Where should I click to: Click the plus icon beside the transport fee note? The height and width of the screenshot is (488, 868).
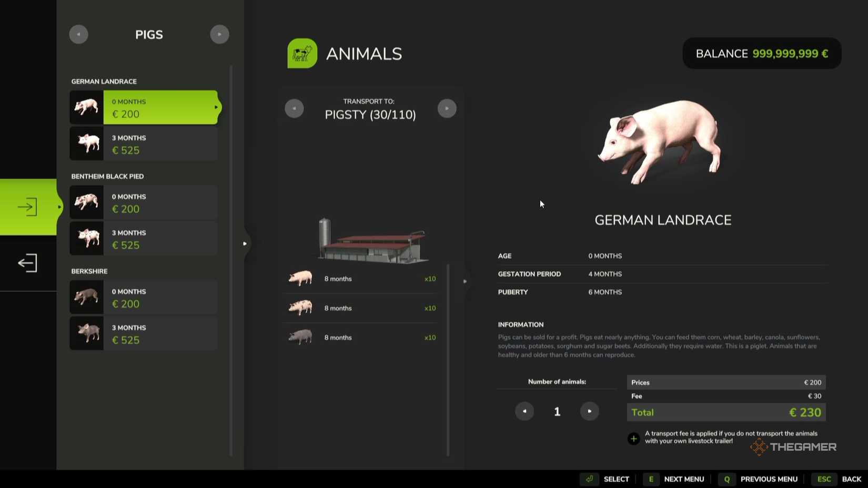point(633,438)
